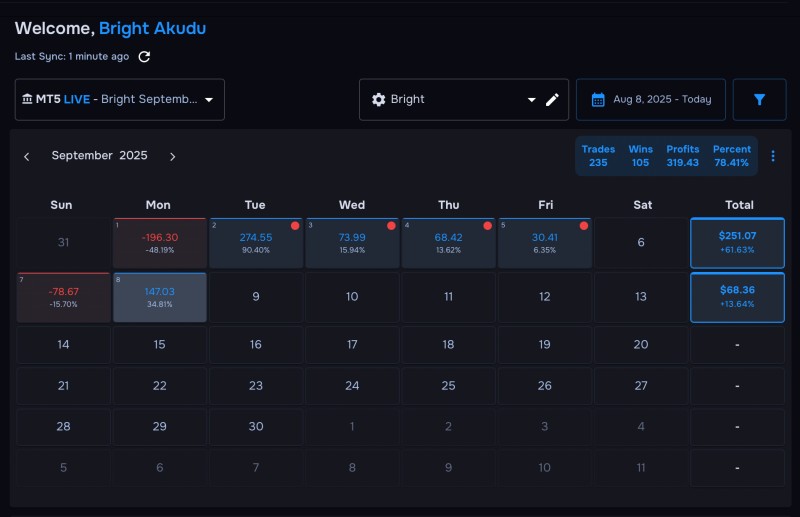Viewport: 800px width, 517px height.
Task: Click the Bright Akudu name link
Action: 153,29
